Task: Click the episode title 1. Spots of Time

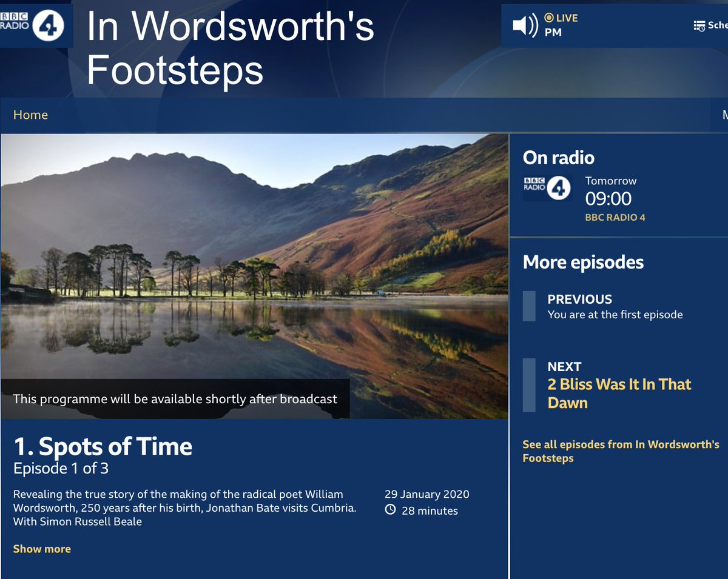Action: 103,447
